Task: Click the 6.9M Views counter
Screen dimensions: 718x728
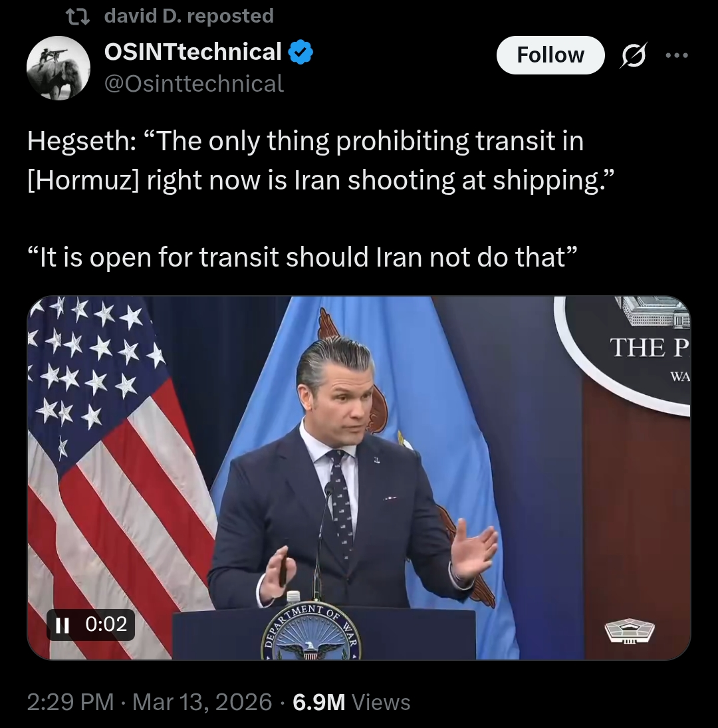Action: point(351,701)
